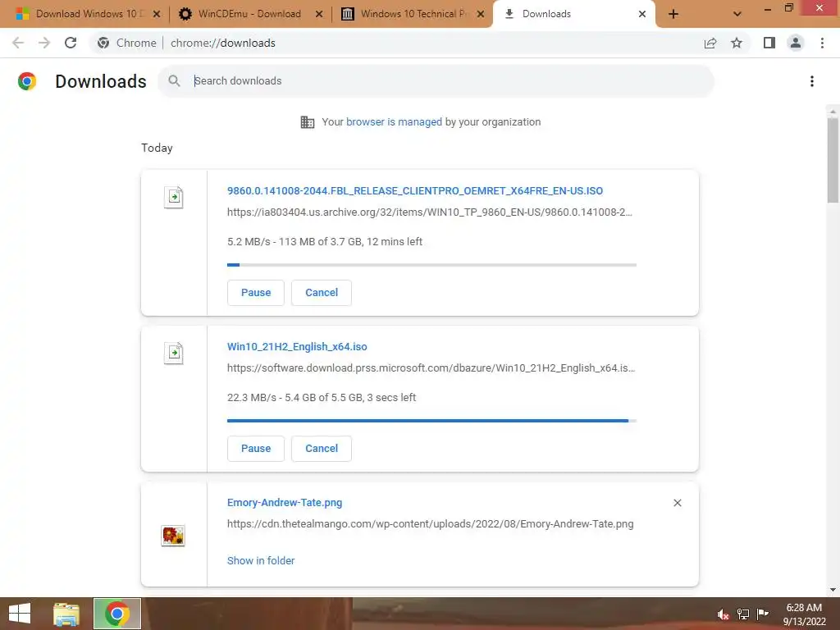Image resolution: width=840 pixels, height=630 pixels.
Task: Click the taskbar clock showing 6:28 AM
Action: [x=804, y=614]
